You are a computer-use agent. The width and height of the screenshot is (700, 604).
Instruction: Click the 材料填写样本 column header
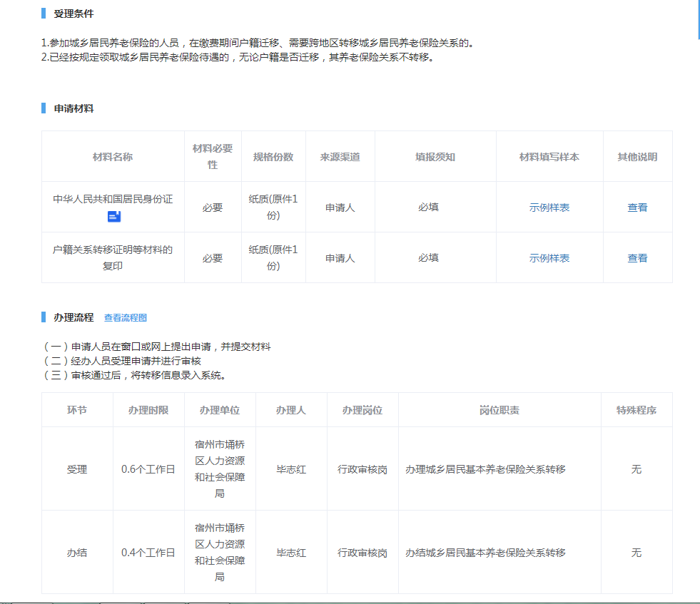[549, 157]
